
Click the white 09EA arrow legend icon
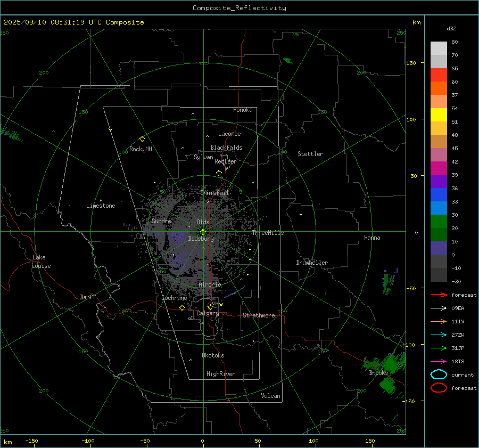click(x=439, y=308)
